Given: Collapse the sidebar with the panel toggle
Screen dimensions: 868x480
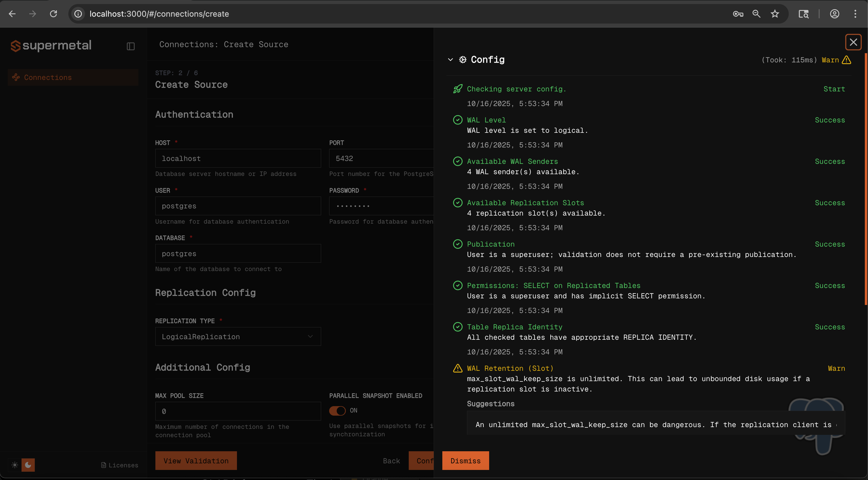Looking at the screenshot, I should [x=130, y=46].
